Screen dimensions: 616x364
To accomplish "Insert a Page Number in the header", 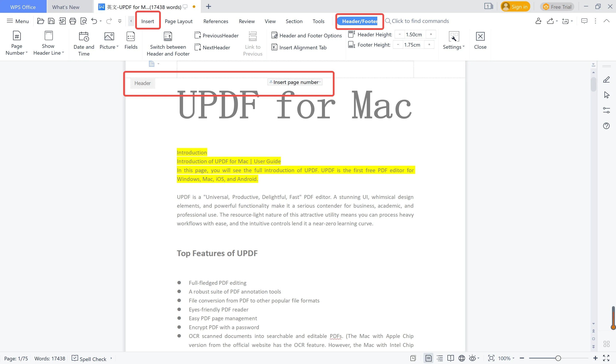I will (x=16, y=43).
